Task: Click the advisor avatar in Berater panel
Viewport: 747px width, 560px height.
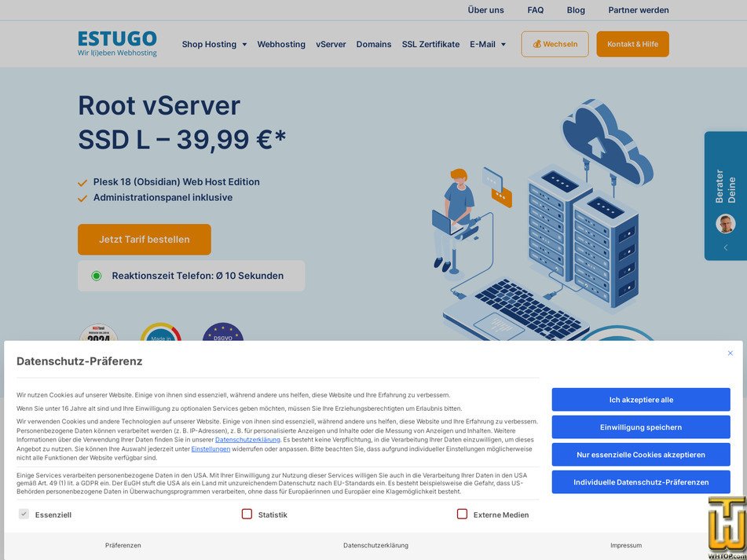Action: 725,223
